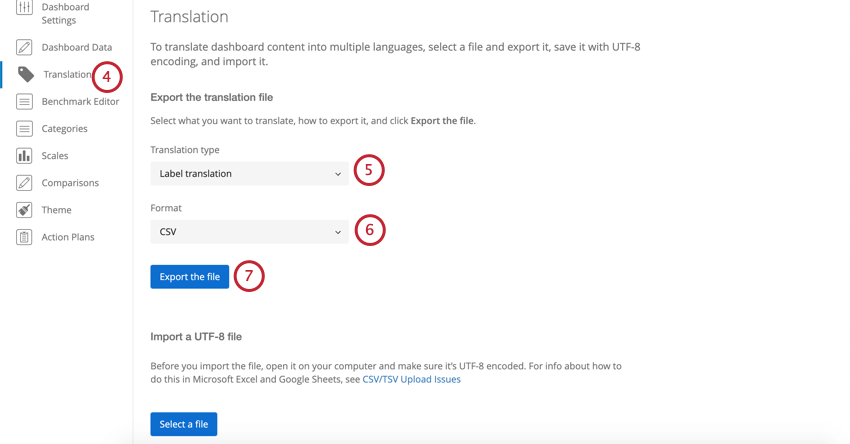850x444 pixels.
Task: Click the Translation tag icon
Action: 25,74
